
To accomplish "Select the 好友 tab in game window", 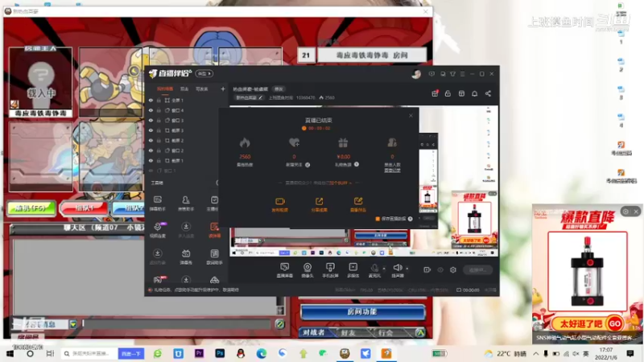I will (349, 332).
